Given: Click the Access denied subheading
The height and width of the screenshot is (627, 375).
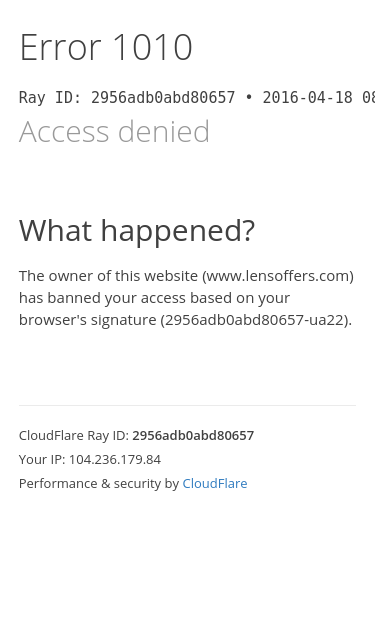Looking at the screenshot, I should pos(114,131).
